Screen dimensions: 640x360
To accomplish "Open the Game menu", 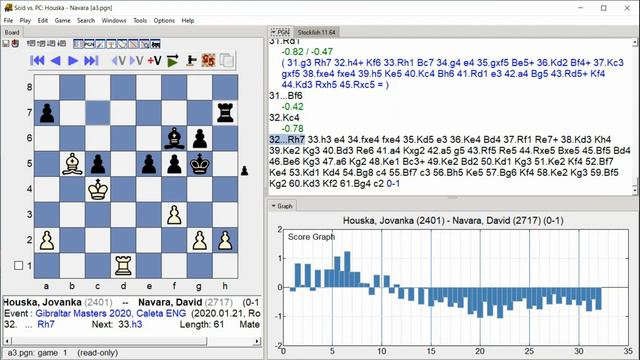I will tap(62, 20).
